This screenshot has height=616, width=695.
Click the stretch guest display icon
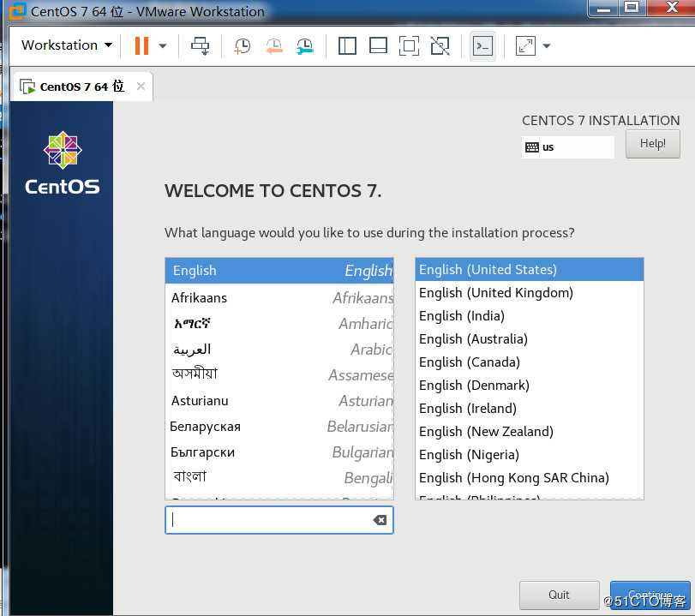525,45
